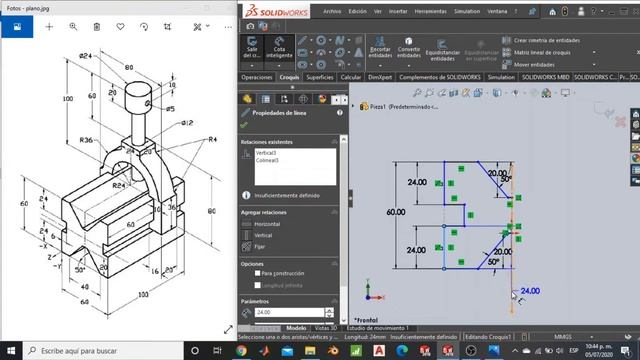Viewport: 640px width, 360px height.
Task: Collapse the Agregar relaciones section
Action: pos(334,212)
